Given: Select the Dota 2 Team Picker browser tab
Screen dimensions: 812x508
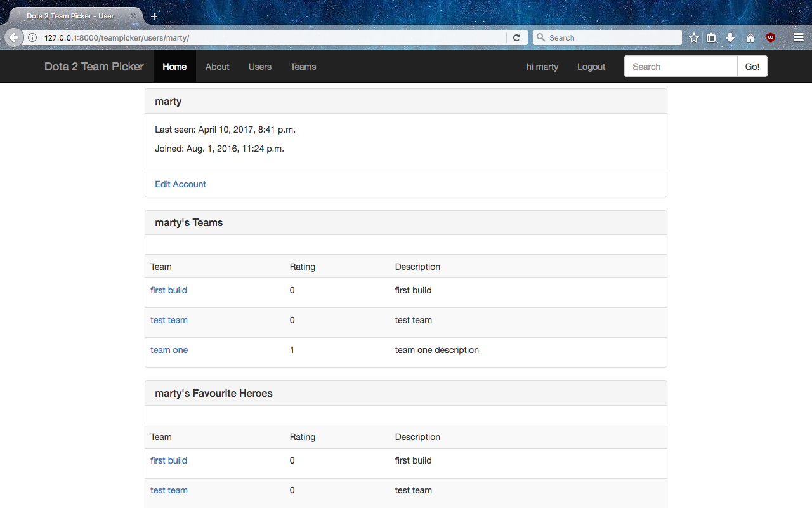Looking at the screenshot, I should tap(75, 16).
